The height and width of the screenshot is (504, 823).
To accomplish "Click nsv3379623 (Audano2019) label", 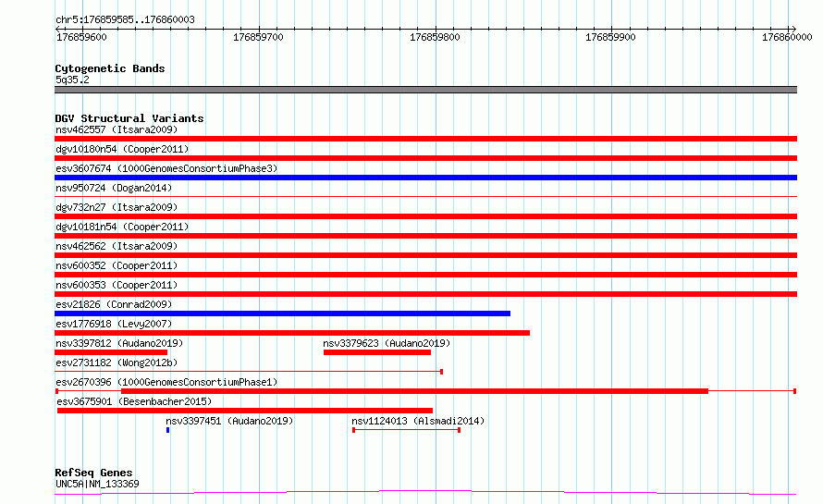I will pos(387,343).
